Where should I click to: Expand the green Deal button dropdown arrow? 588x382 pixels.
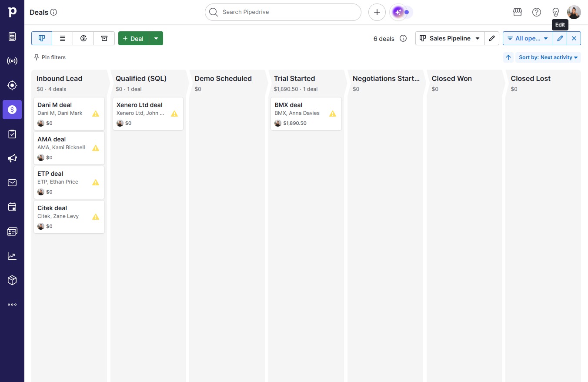156,38
